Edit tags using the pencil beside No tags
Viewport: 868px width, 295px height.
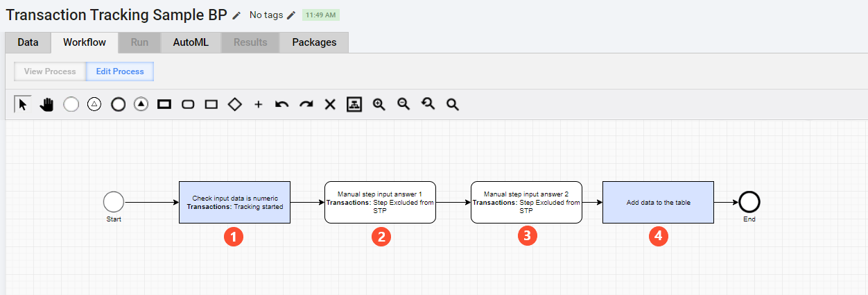coord(291,15)
